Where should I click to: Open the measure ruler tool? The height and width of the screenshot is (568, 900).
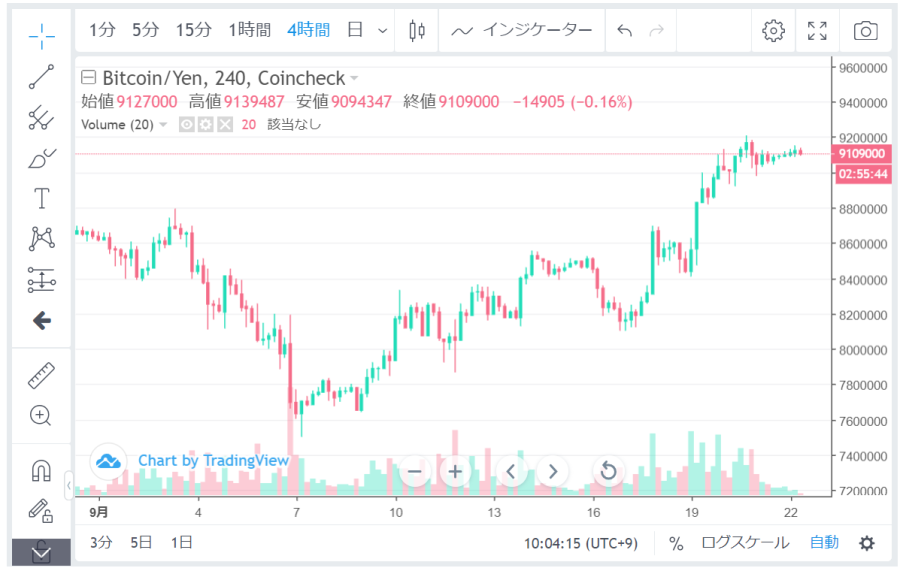point(41,376)
